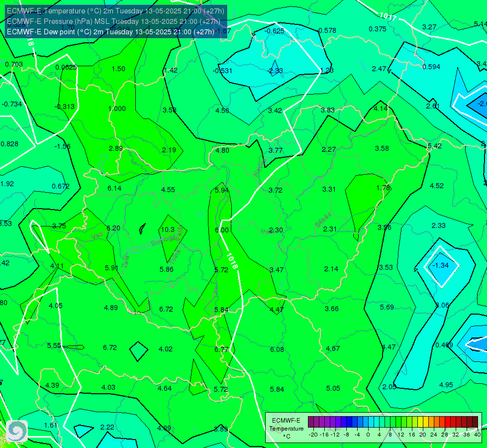The width and height of the screenshot is (487, 448).
Task: Click the 3.66 map value
Action: [332, 309]
